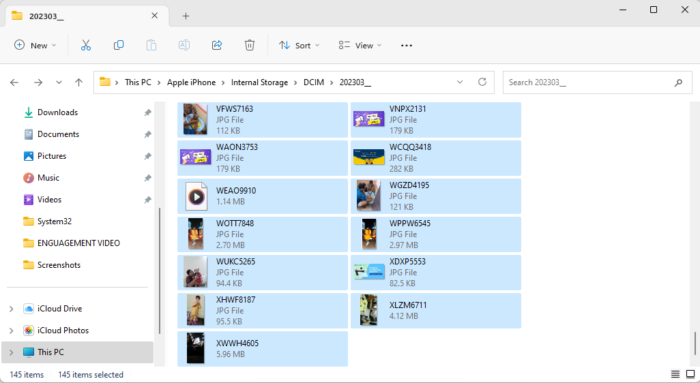Click the pin icon next to Music
The height and width of the screenshot is (383, 700).
[147, 178]
